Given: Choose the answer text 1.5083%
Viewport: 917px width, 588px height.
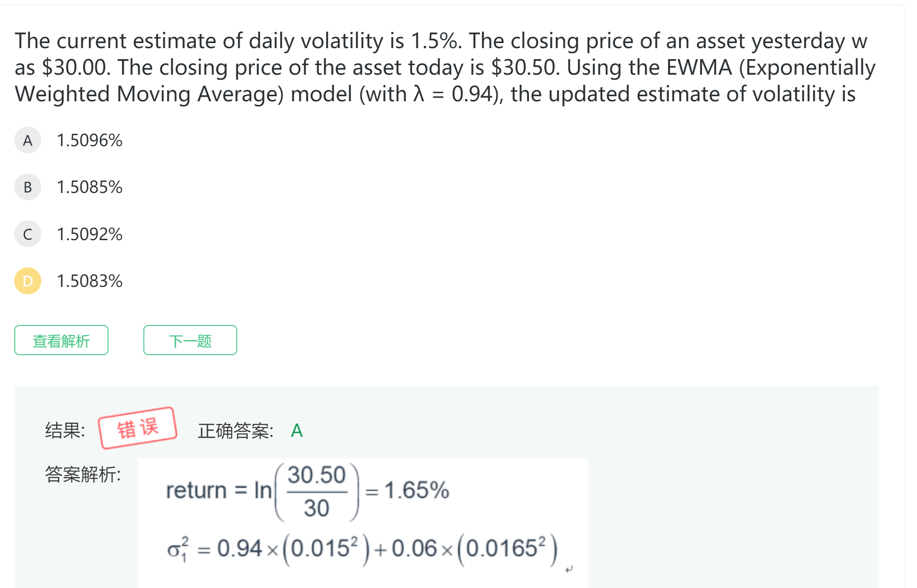Looking at the screenshot, I should 89,281.
